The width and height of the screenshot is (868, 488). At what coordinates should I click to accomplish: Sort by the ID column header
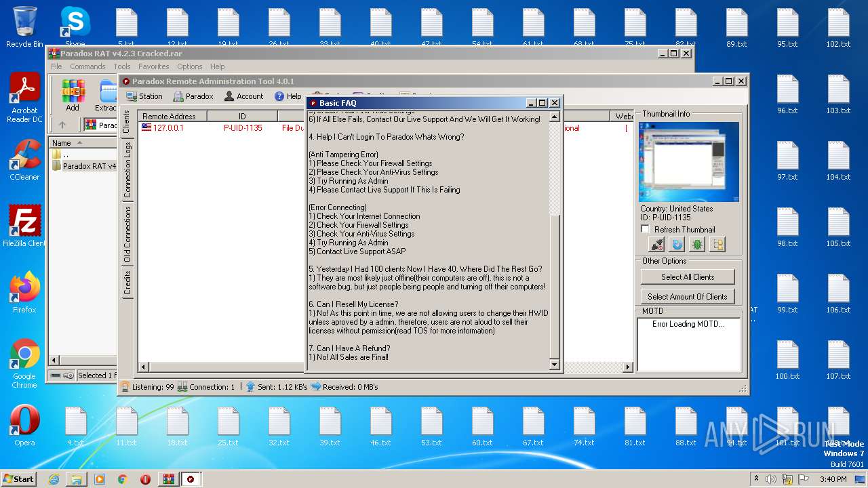tap(242, 117)
